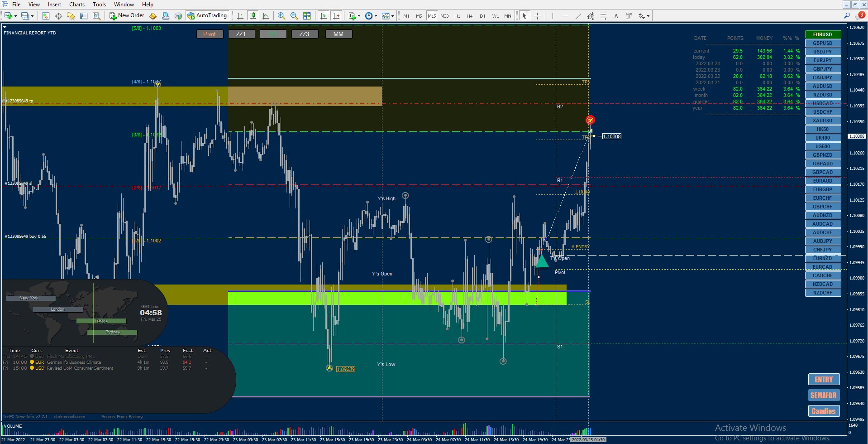Open the Tools menu
This screenshot has width=868, height=444.
click(x=99, y=5)
